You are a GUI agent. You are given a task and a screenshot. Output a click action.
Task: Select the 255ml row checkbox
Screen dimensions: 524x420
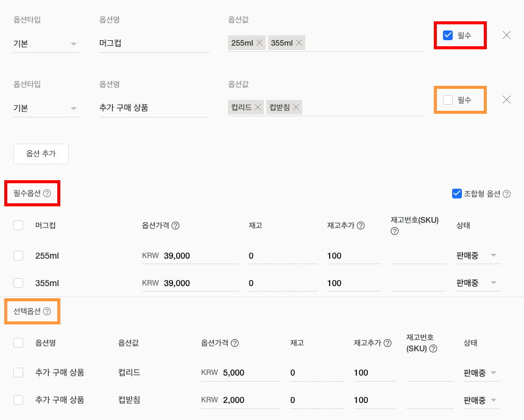pyautogui.click(x=18, y=256)
